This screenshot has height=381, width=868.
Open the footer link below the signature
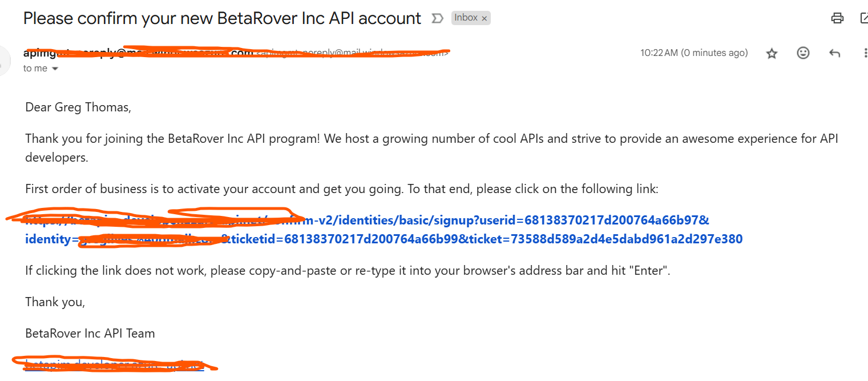coord(108,364)
